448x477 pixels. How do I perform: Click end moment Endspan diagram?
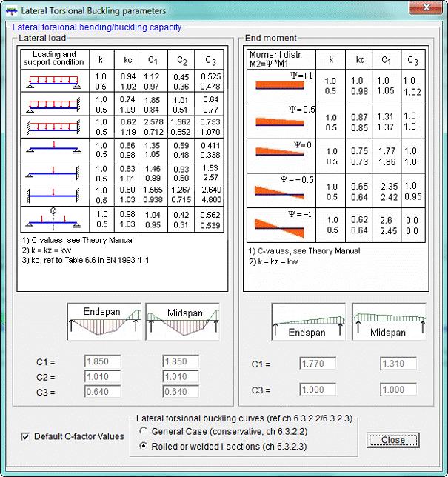[308, 321]
